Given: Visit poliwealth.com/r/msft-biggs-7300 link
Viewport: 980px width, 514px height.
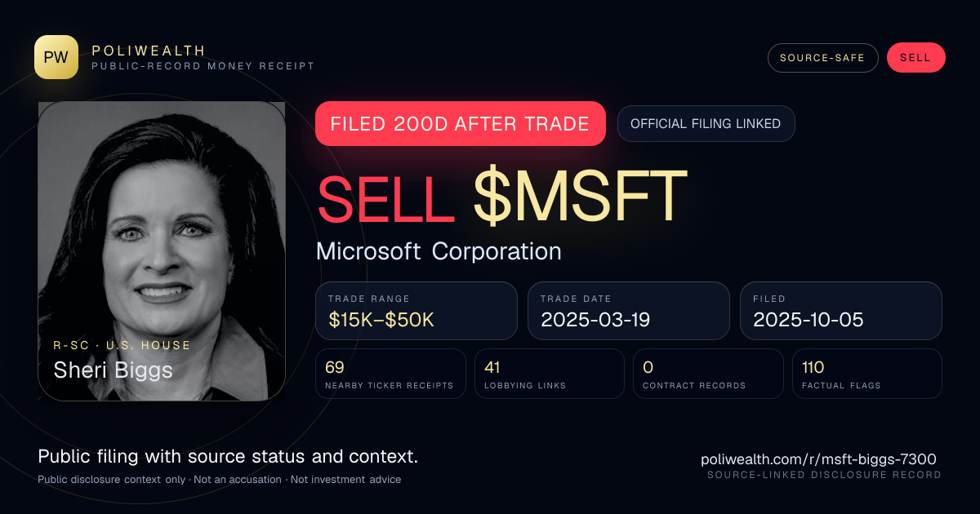Looking at the screenshot, I should pyautogui.click(x=818, y=459).
